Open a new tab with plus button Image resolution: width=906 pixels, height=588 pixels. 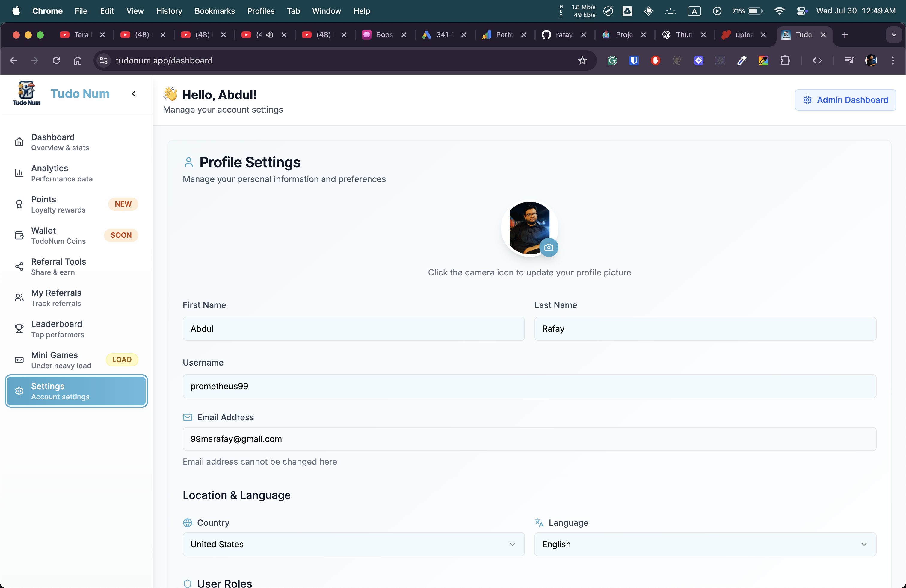click(x=845, y=35)
